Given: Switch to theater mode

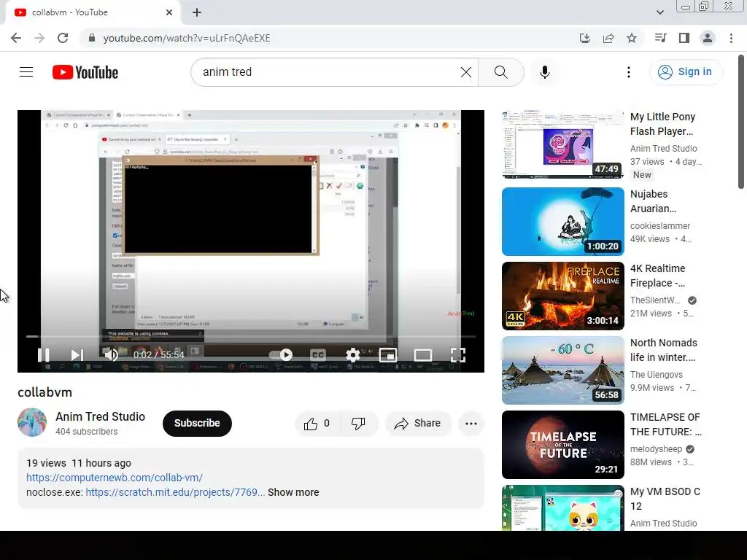Looking at the screenshot, I should [x=423, y=355].
